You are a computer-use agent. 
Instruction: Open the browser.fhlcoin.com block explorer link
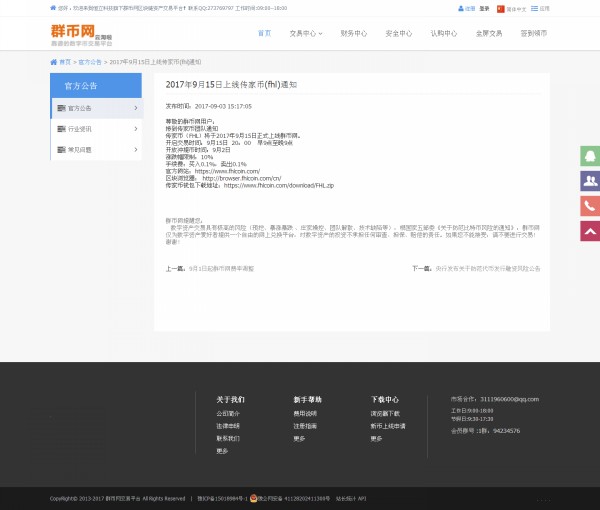(x=242, y=178)
